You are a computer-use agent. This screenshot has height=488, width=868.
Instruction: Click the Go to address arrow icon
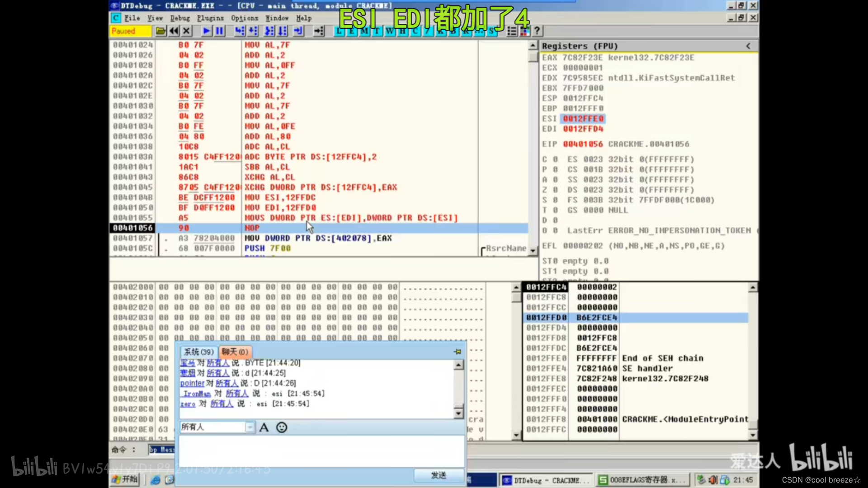[x=319, y=31]
